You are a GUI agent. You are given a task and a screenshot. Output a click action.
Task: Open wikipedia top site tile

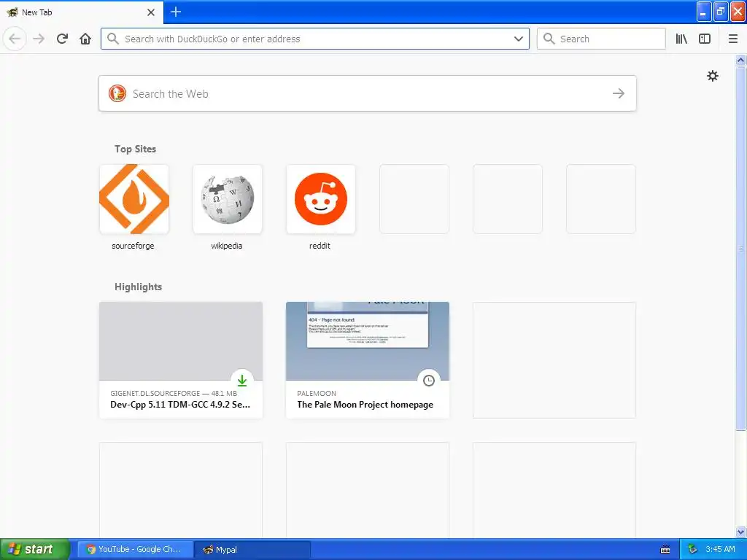pos(228,199)
